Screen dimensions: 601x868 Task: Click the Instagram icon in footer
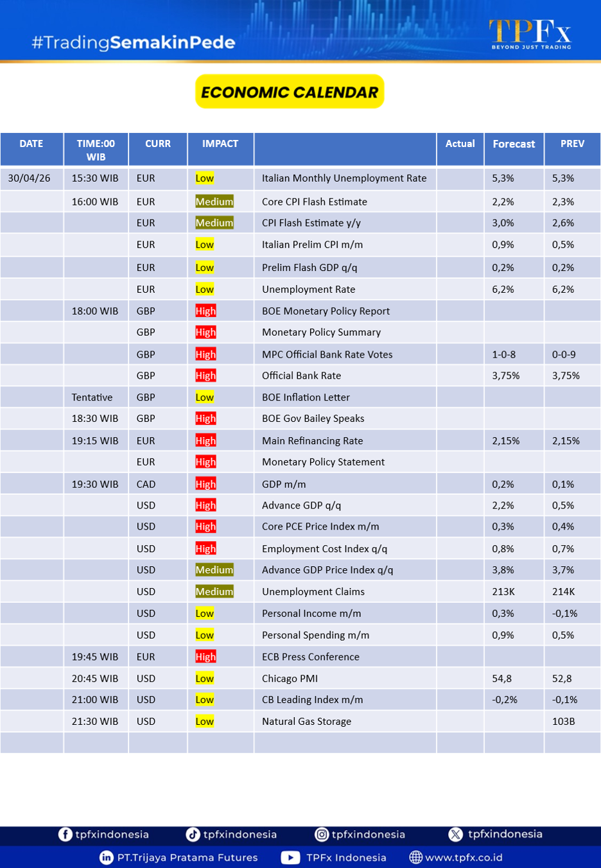322,834
